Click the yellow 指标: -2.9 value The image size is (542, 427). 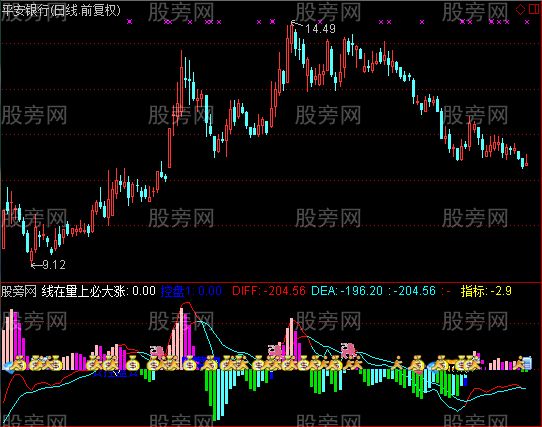[486, 291]
